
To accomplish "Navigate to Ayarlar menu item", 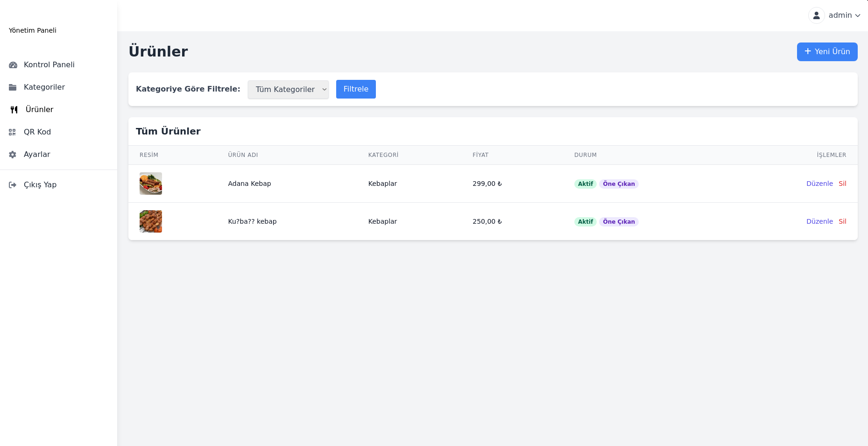I will tap(37, 155).
